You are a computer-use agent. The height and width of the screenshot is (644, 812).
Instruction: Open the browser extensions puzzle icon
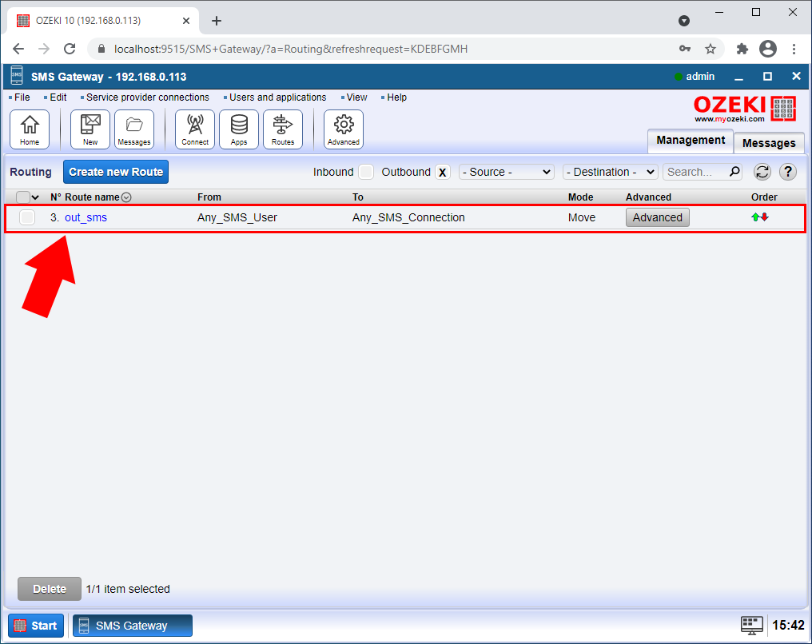[x=742, y=49]
